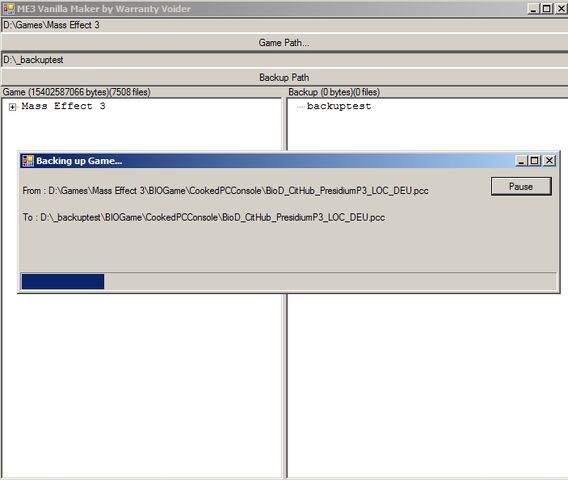Screen dimensions: 568x480
Task: Select the Mass Effect 3 tree item
Action: (63, 106)
